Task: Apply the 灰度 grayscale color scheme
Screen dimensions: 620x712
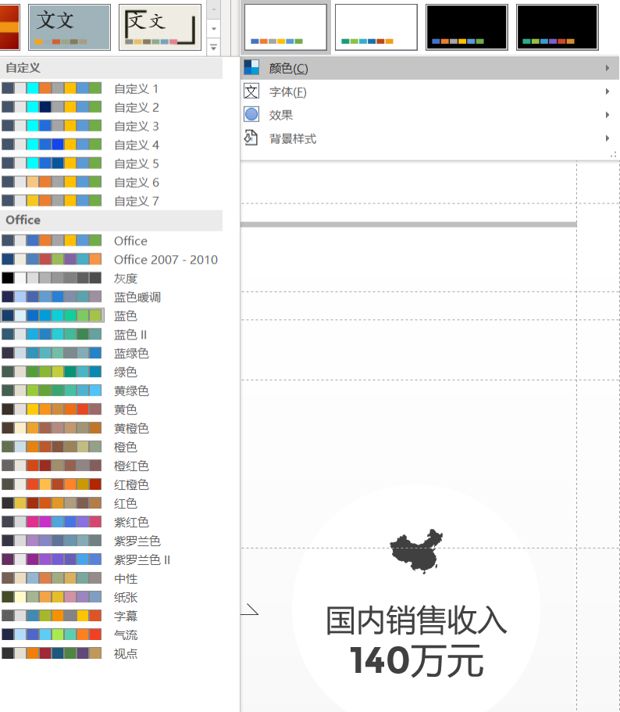Action: pos(111,278)
